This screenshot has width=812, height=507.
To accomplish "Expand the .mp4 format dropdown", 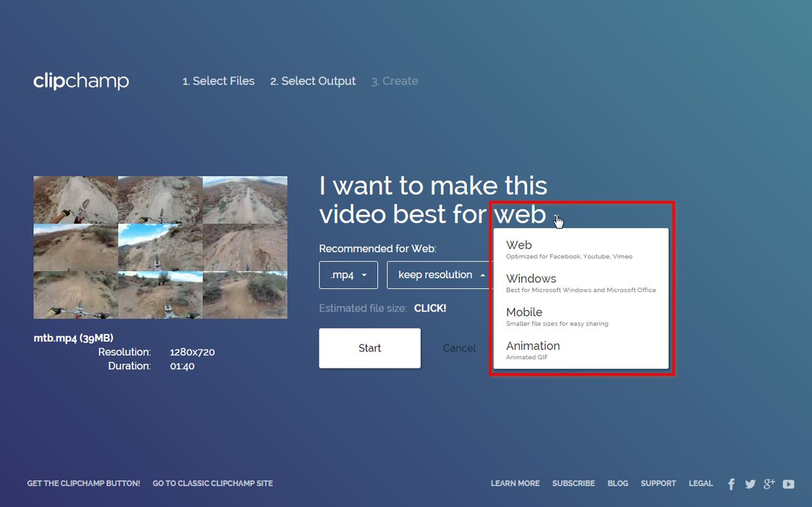I will (x=348, y=275).
